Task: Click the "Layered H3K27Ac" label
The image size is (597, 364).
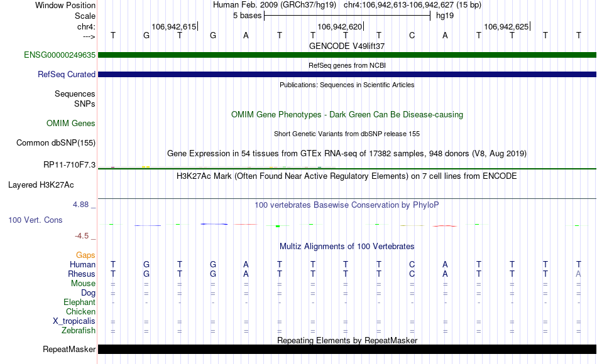Action: [41, 185]
